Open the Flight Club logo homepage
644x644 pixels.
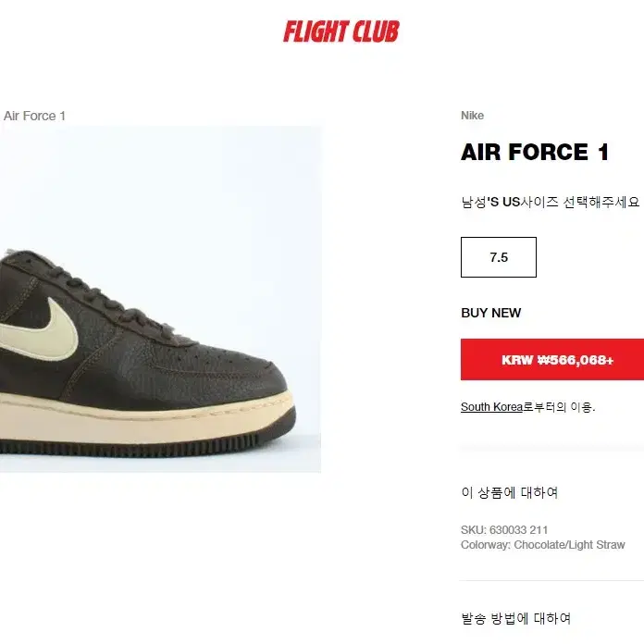(x=341, y=31)
